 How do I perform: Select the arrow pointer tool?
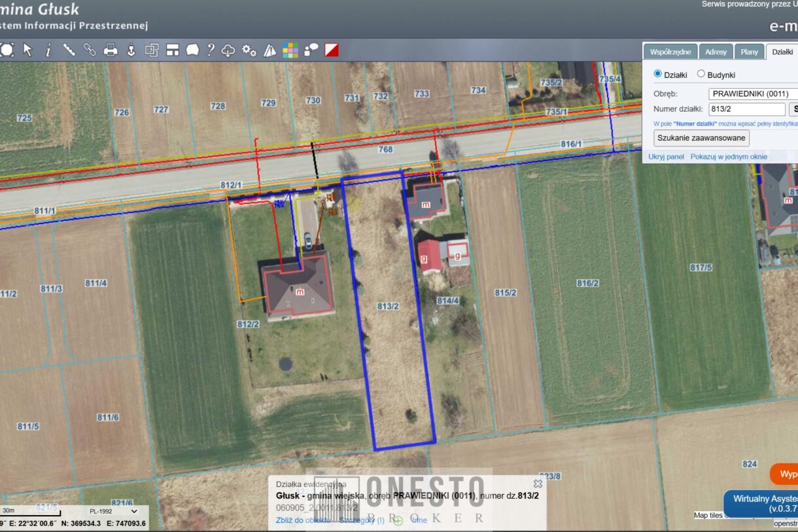pyautogui.click(x=27, y=50)
